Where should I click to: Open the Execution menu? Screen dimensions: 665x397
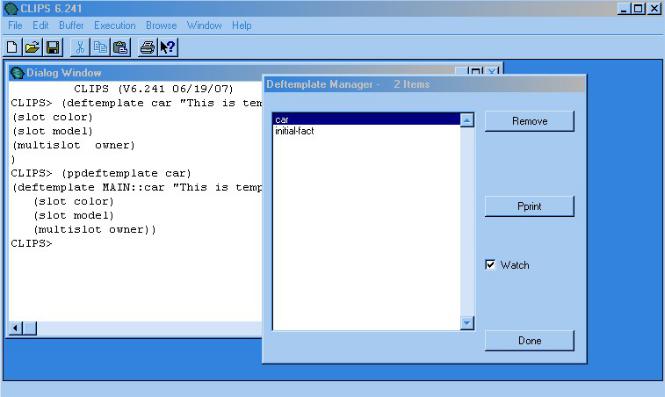click(x=115, y=25)
